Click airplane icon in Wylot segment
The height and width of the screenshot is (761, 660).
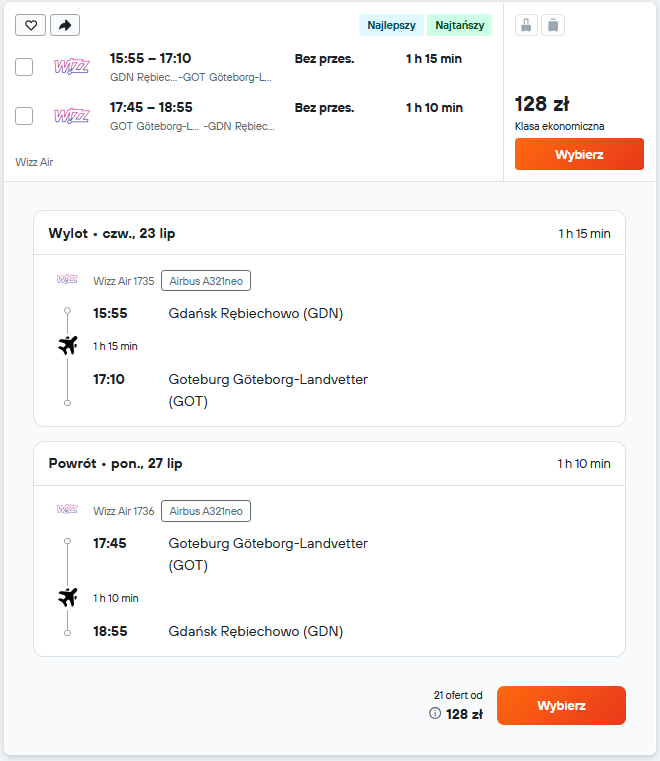68,345
